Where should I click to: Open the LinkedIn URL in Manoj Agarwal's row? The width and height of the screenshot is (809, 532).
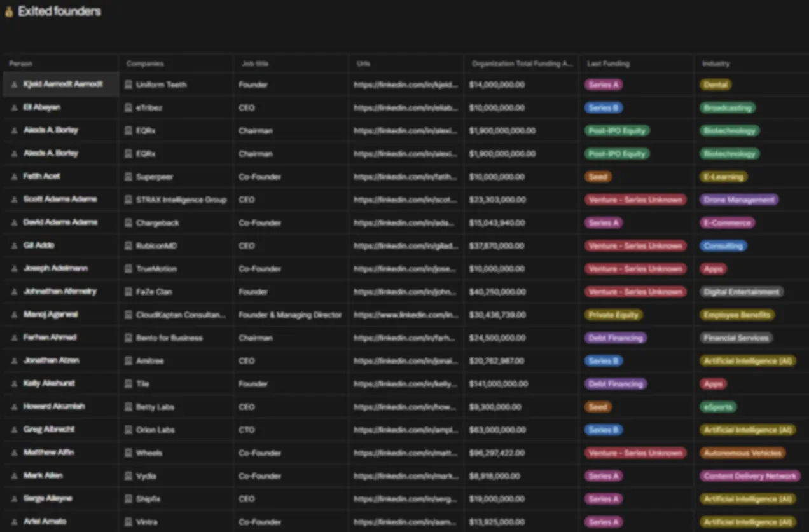click(x=406, y=315)
